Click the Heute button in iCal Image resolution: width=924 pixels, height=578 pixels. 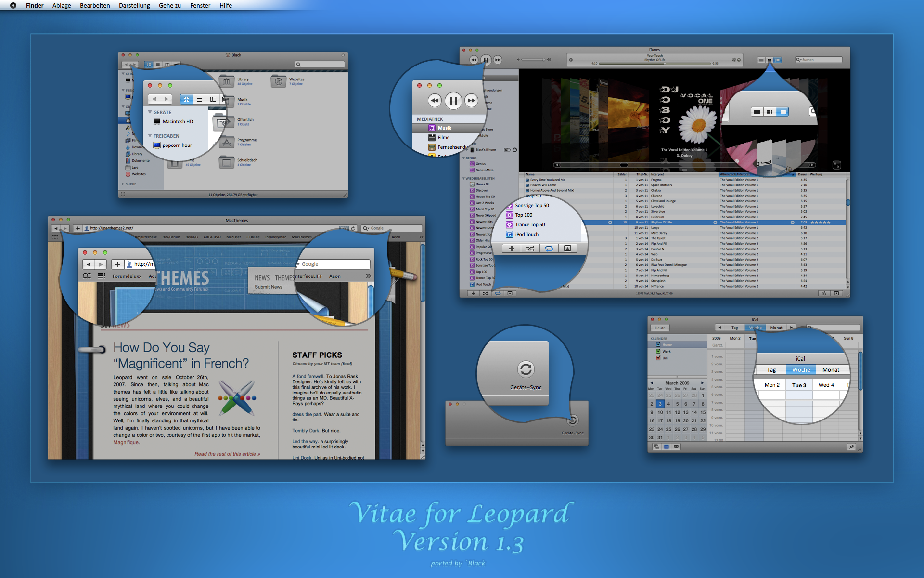pos(660,328)
